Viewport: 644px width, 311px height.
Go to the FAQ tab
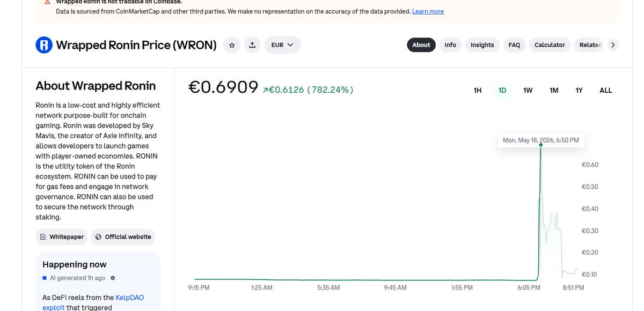[x=514, y=45]
